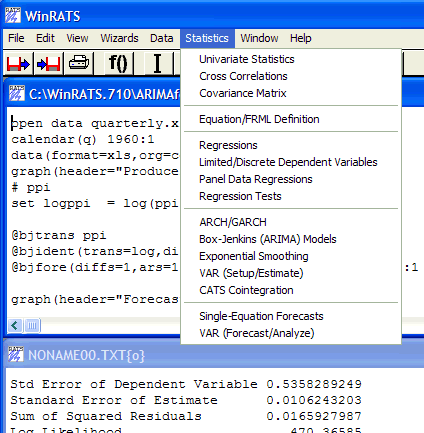The width and height of the screenshot is (424, 433).
Task: Click the 'graph(header="Produce' line
Action: tap(95, 171)
